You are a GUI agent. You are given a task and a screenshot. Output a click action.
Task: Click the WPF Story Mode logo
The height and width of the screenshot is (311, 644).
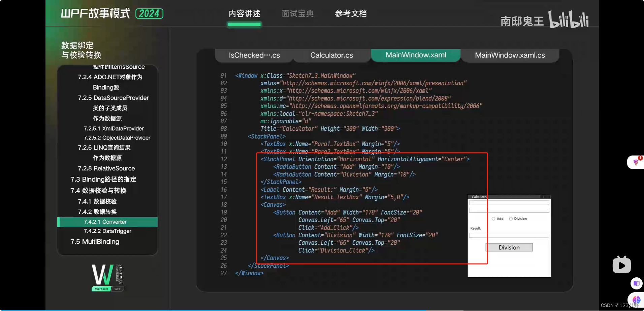[x=107, y=278]
